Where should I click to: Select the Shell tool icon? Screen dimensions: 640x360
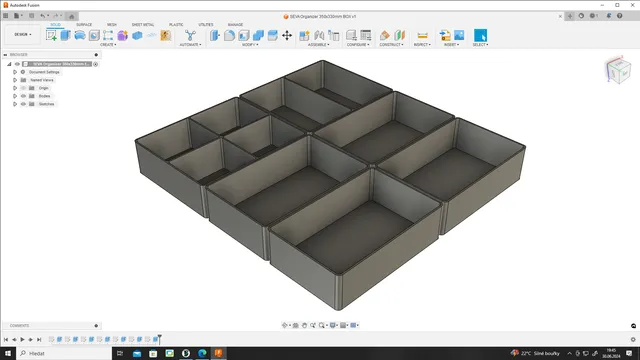point(244,36)
